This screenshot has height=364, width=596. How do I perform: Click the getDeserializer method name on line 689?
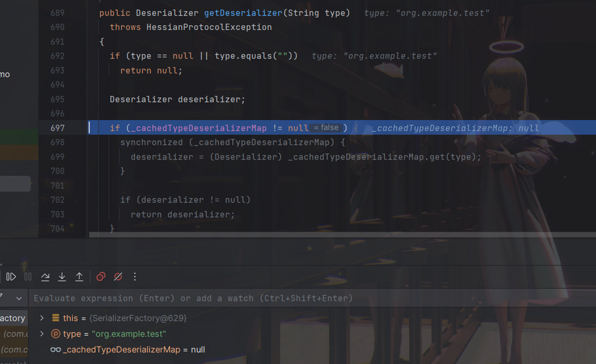[243, 13]
